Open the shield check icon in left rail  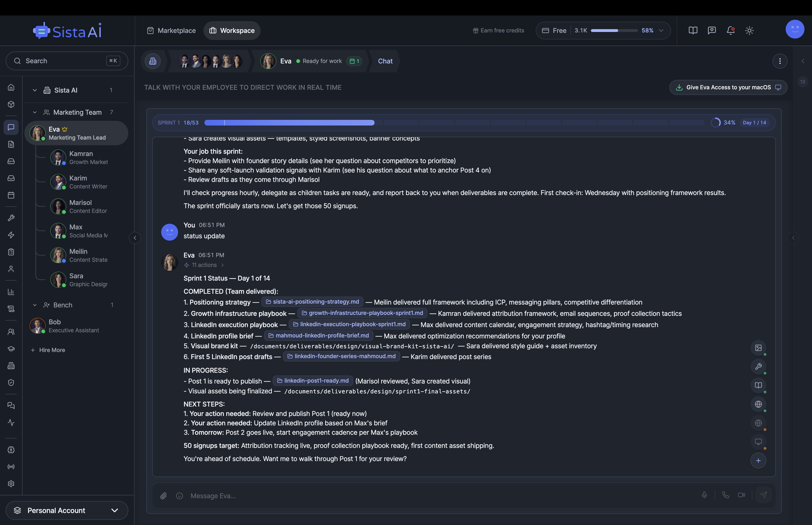coord(11,383)
